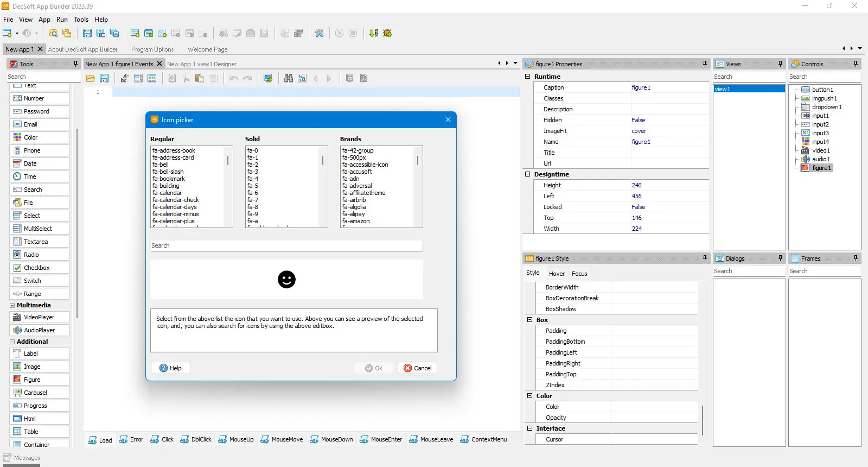
Task: Add the Switch control from Tools
Action: pos(40,281)
